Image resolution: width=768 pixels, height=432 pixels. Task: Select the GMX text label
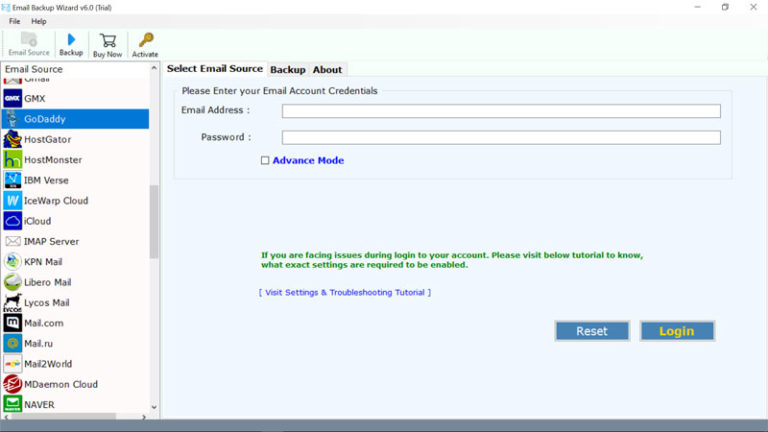[x=35, y=98]
